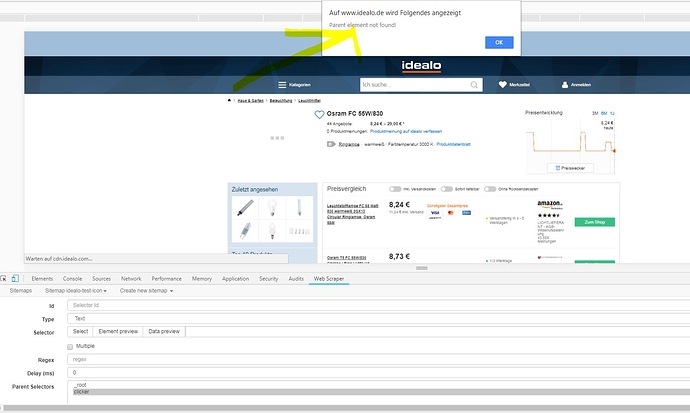690x413 pixels.
Task: Click the green Zum Shop button
Action: coord(594,221)
